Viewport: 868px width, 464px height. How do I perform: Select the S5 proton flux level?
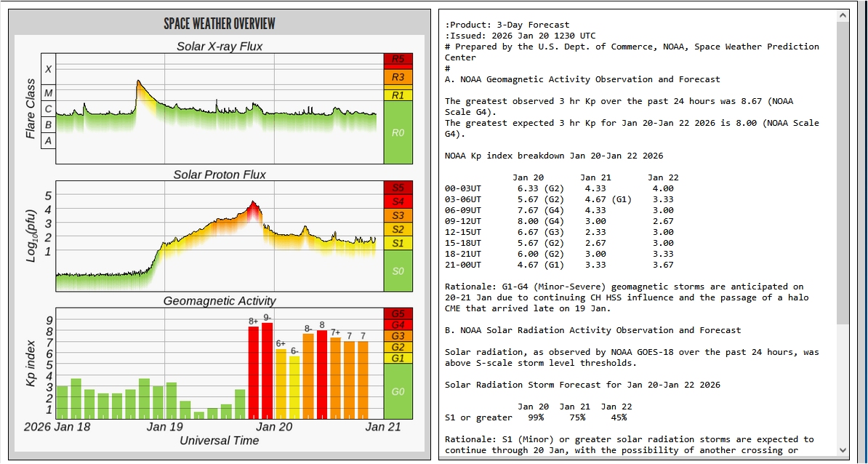[398, 188]
